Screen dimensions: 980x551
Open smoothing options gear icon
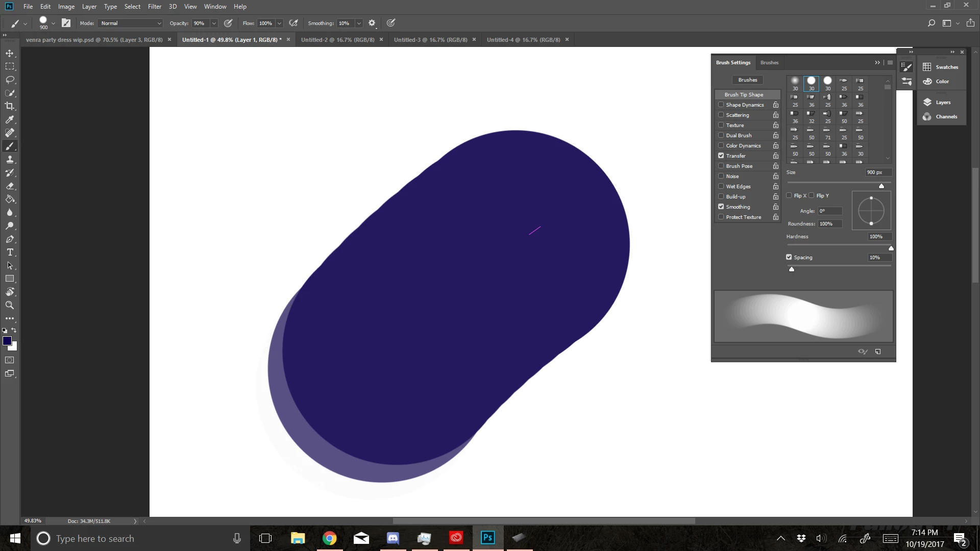pyautogui.click(x=372, y=23)
